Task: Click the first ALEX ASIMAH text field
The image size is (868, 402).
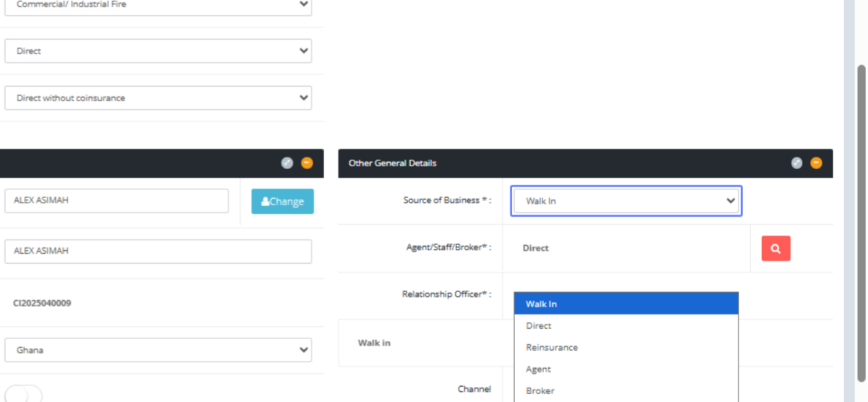Action: click(x=116, y=201)
